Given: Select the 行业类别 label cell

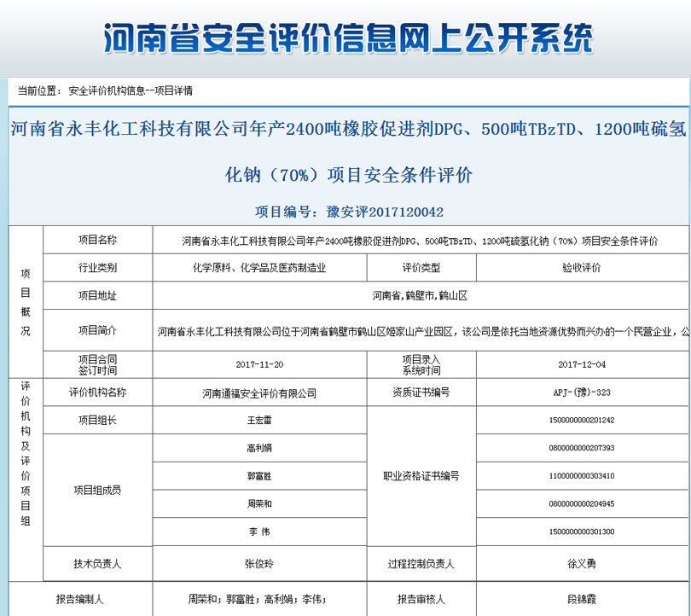Looking at the screenshot, I should click(x=98, y=267).
